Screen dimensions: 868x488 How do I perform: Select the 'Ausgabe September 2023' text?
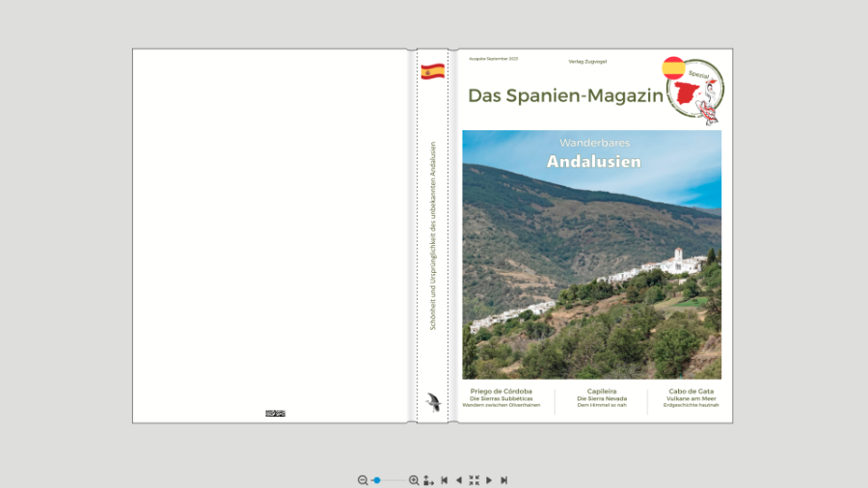[x=493, y=59]
